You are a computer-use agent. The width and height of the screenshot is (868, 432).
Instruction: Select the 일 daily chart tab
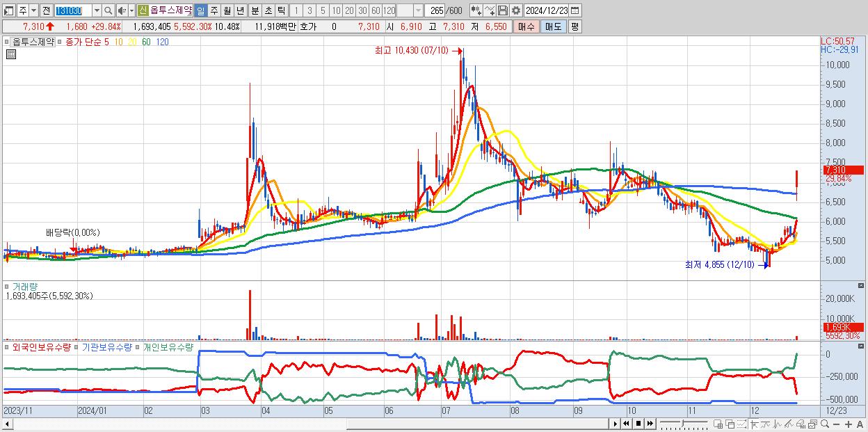(200, 10)
